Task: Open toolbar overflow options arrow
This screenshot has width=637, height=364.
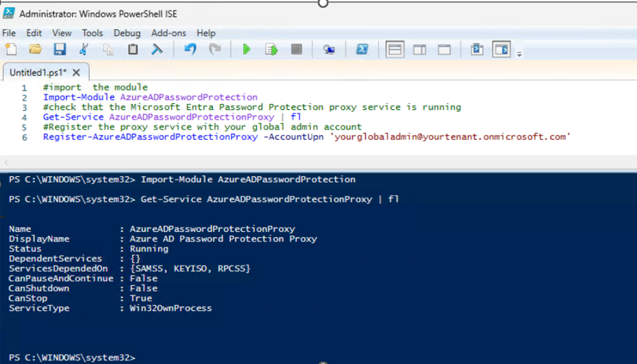Action: (x=519, y=54)
